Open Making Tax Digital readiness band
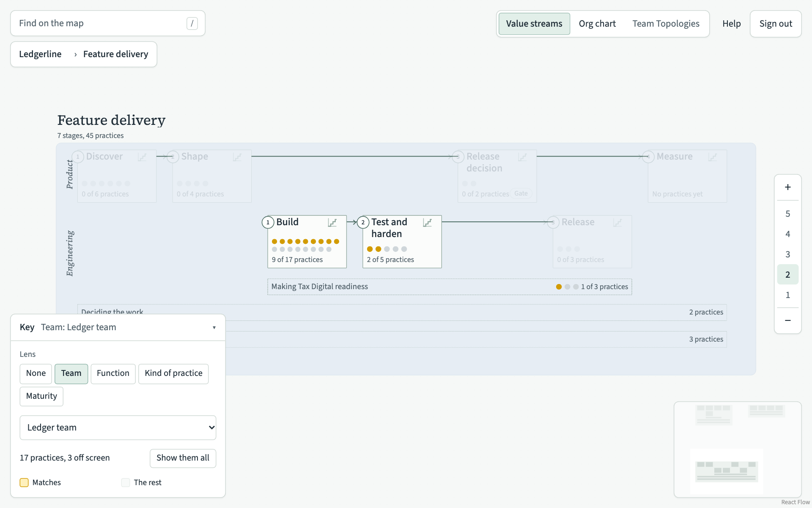This screenshot has width=812, height=508. point(450,287)
